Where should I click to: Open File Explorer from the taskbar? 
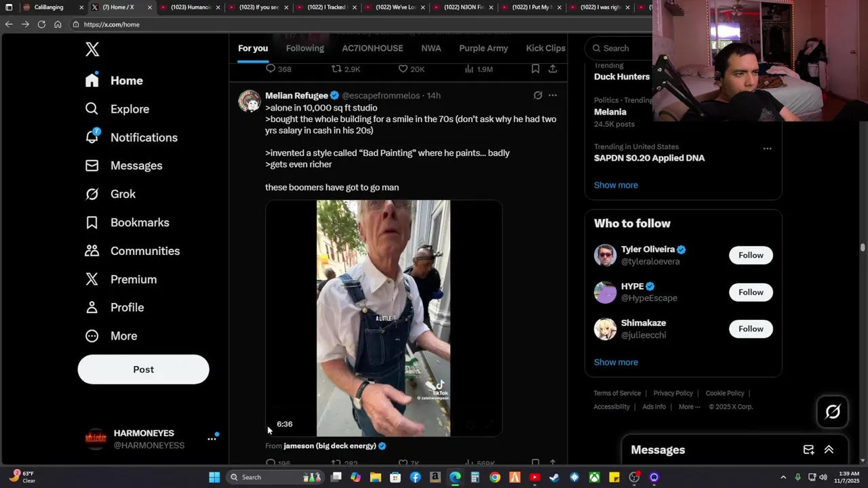(x=376, y=477)
